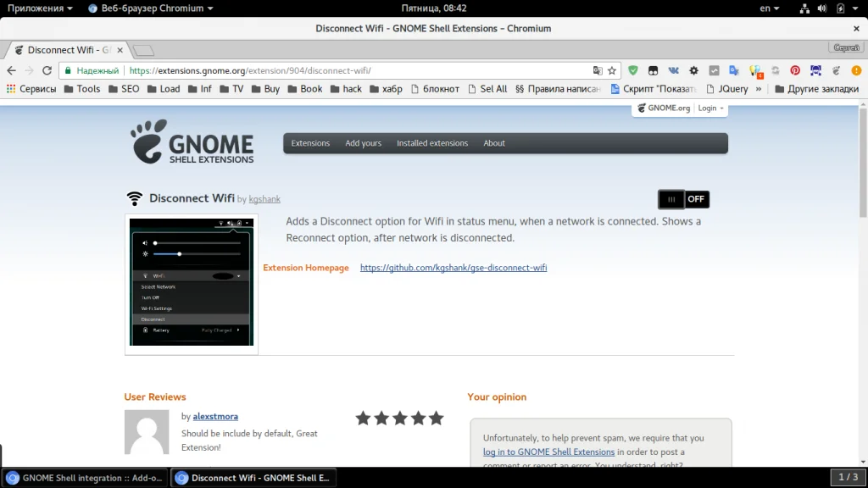Click the translate page icon in address bar
The image size is (868, 488).
pos(598,71)
